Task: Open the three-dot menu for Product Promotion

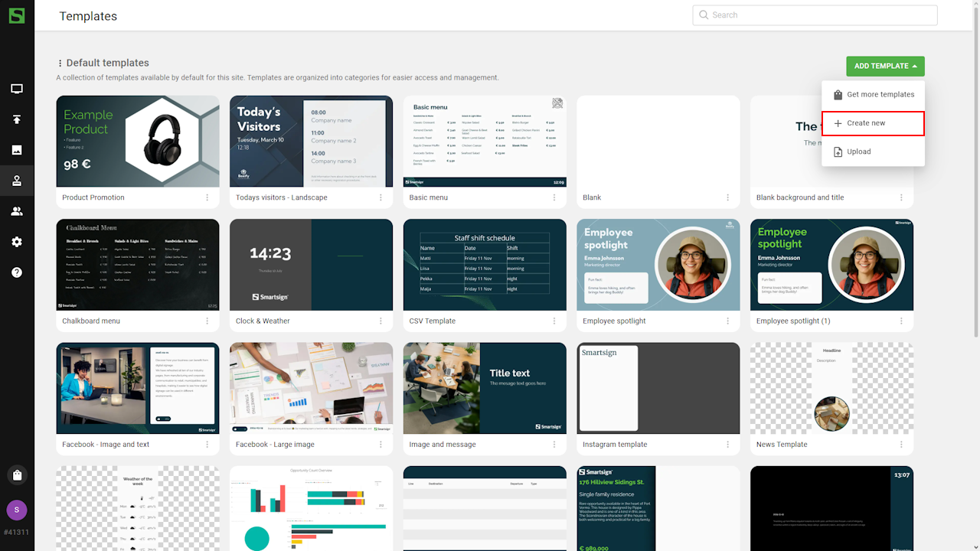Action: (207, 197)
